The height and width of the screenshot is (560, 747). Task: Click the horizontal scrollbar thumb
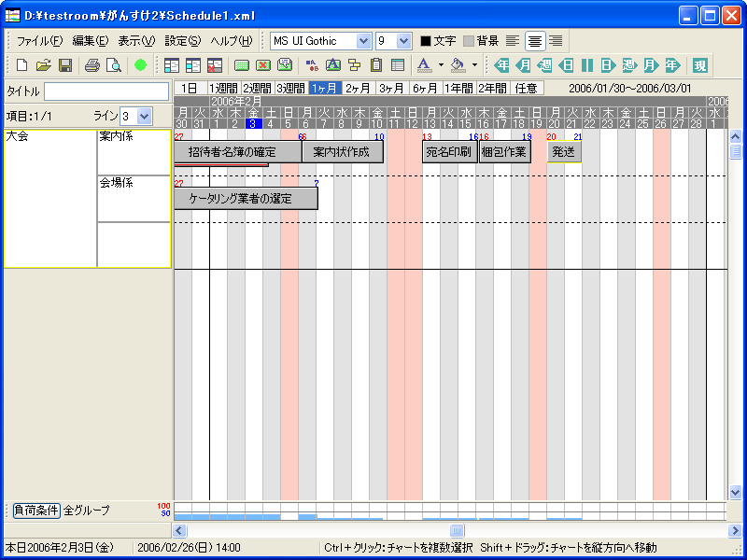(457, 530)
